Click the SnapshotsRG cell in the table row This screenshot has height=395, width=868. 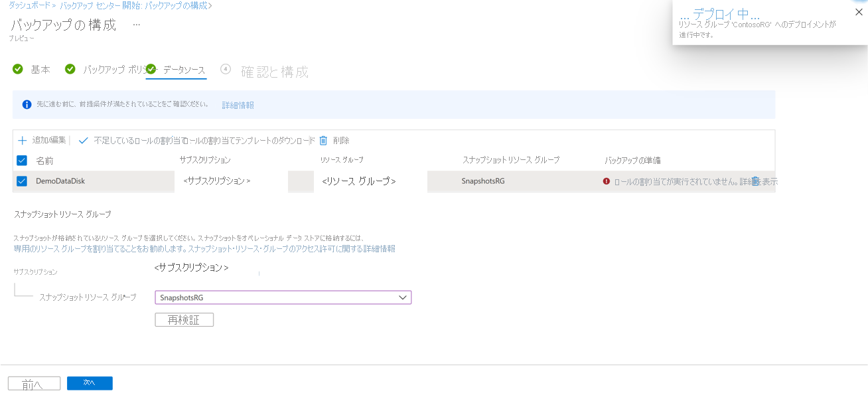click(483, 181)
